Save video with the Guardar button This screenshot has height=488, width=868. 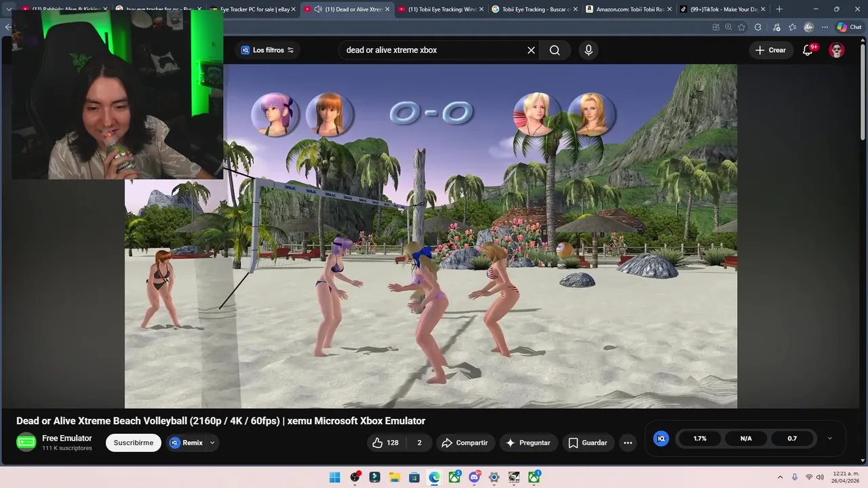click(x=588, y=443)
